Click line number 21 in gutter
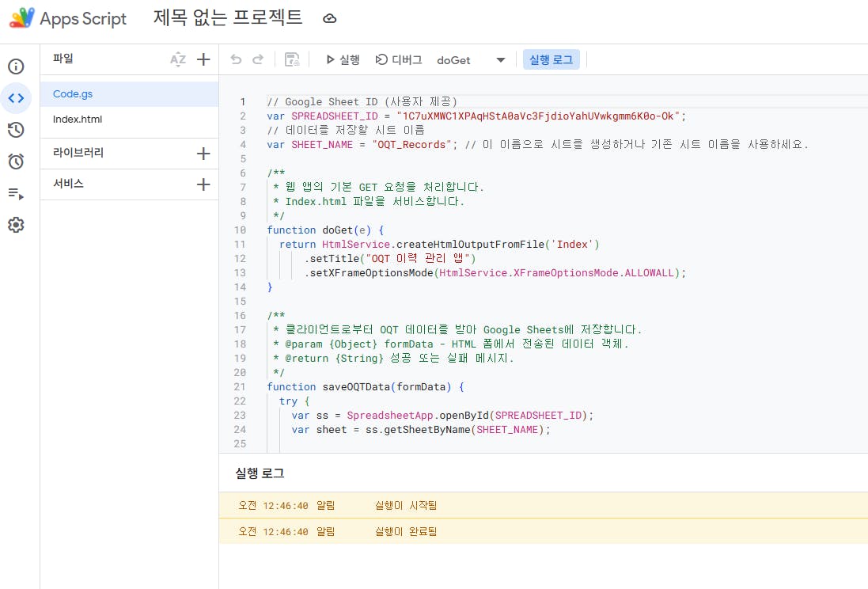The height and width of the screenshot is (589, 868). click(x=240, y=387)
